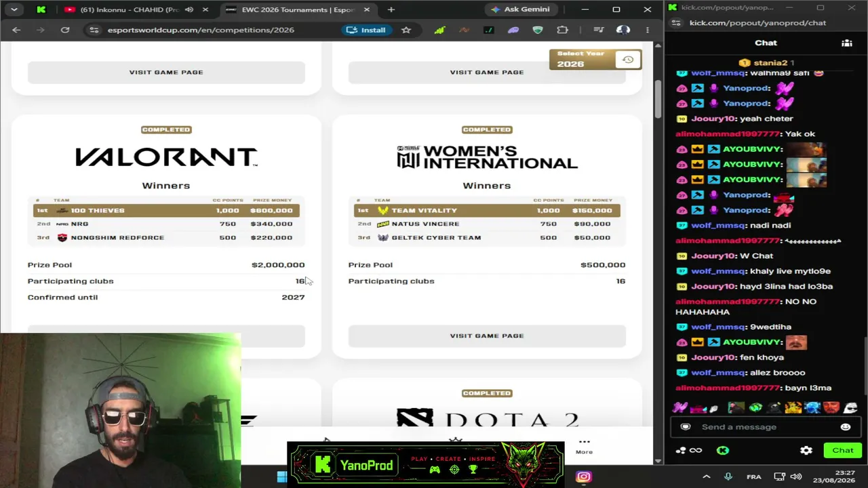868x488 pixels.
Task: Open the Chrome three-dot menu
Action: (x=647, y=30)
